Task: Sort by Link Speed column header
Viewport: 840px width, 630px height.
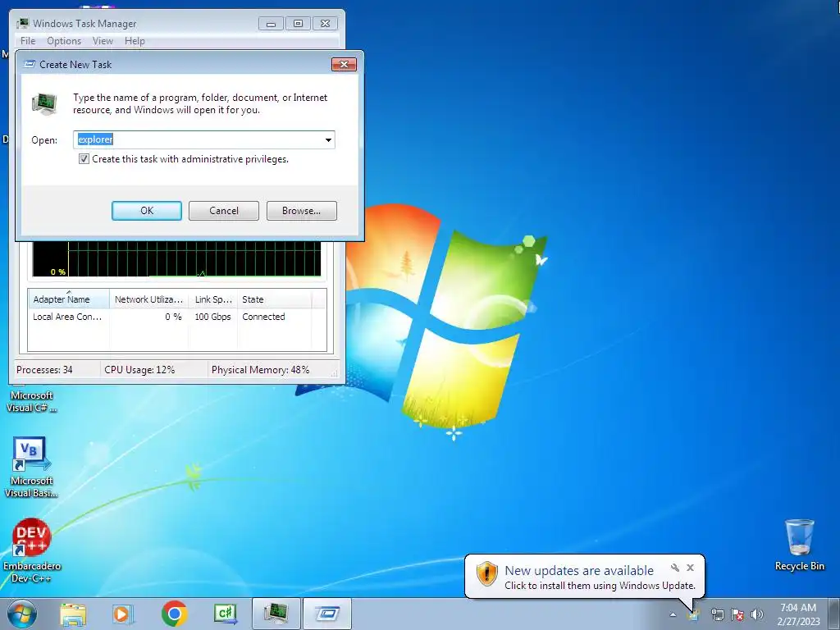Action: (212, 299)
